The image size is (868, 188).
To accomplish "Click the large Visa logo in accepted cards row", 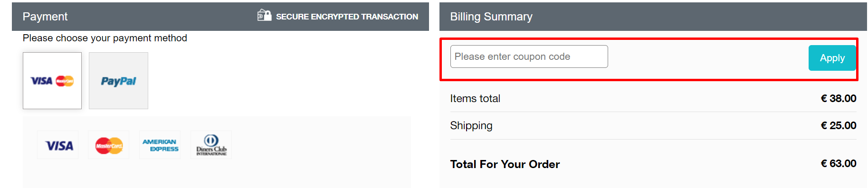I will (x=58, y=145).
